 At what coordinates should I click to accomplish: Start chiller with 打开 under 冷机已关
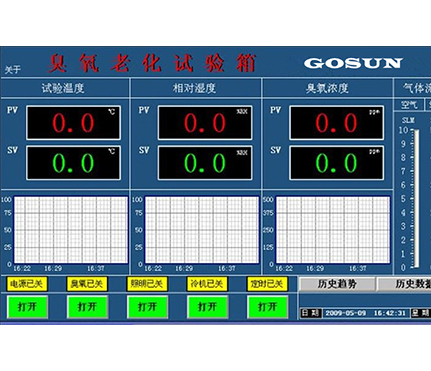pos(208,307)
